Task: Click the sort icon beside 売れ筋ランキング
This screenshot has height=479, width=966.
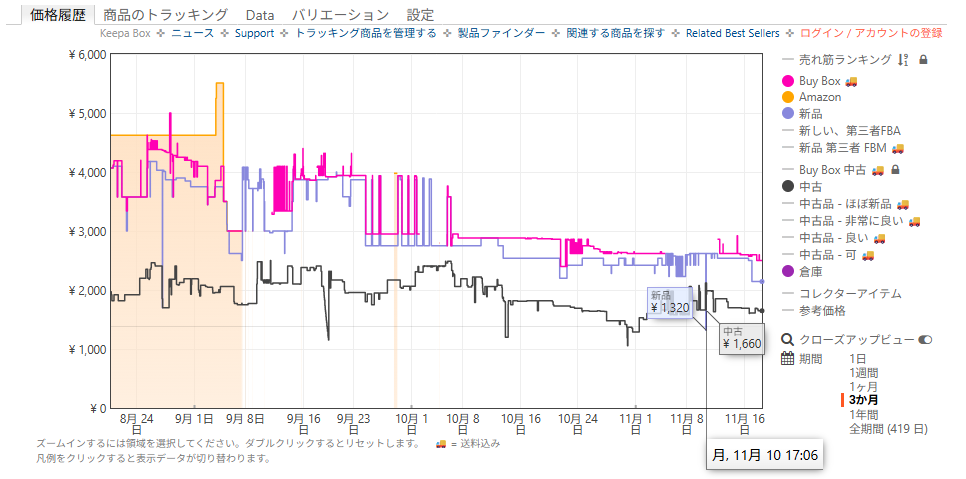Action: [x=903, y=60]
